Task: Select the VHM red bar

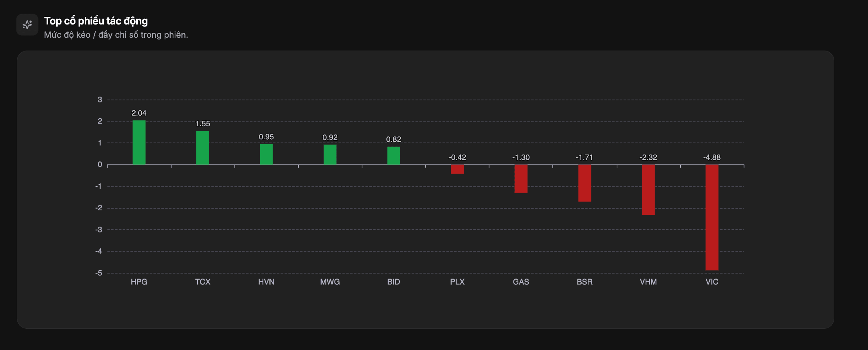Action: [648, 190]
